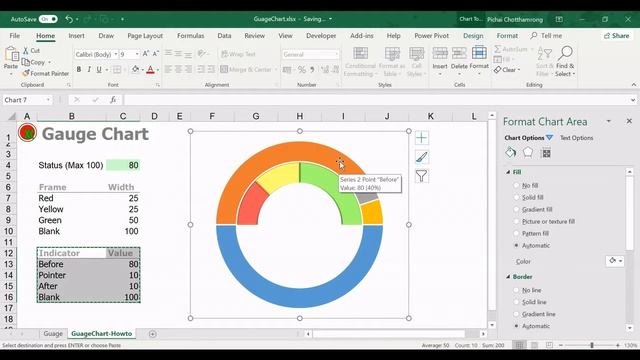Screen dimensions: 640x360
Task: Click the Fill Color bucket icon
Action: point(135,69)
